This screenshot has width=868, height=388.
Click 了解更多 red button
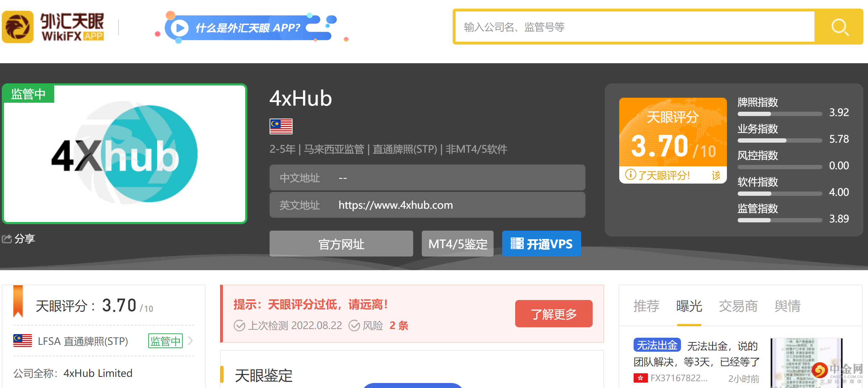point(554,314)
